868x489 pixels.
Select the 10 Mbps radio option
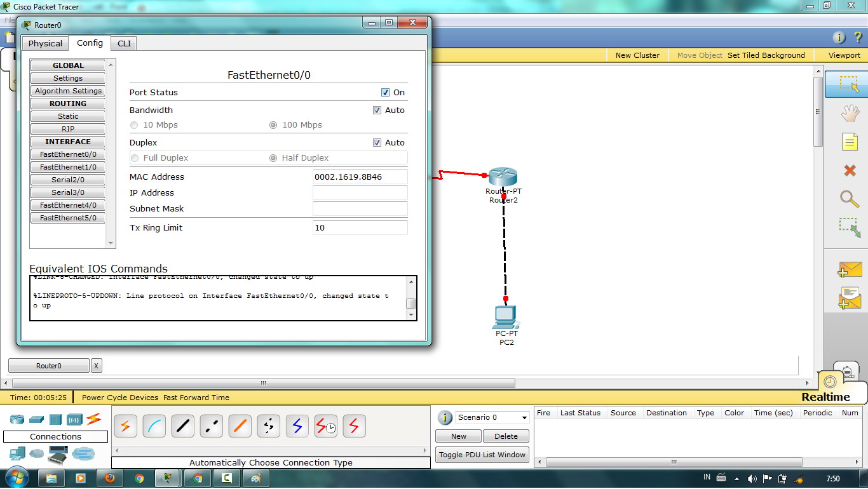pos(134,125)
